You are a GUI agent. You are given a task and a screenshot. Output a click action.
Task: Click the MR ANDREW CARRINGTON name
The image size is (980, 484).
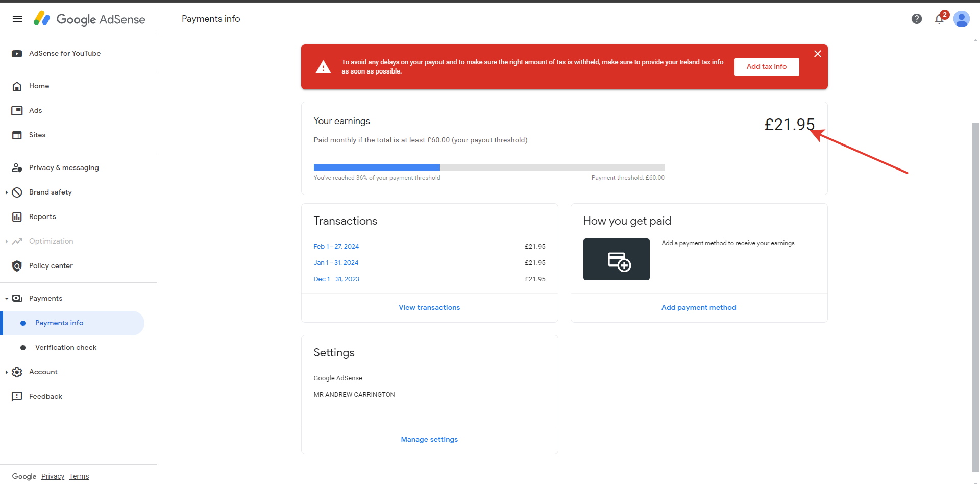[354, 395]
